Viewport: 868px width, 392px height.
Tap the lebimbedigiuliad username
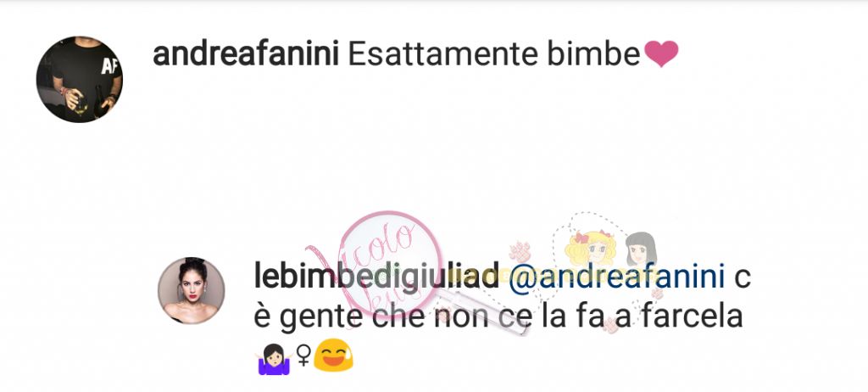[x=376, y=276]
